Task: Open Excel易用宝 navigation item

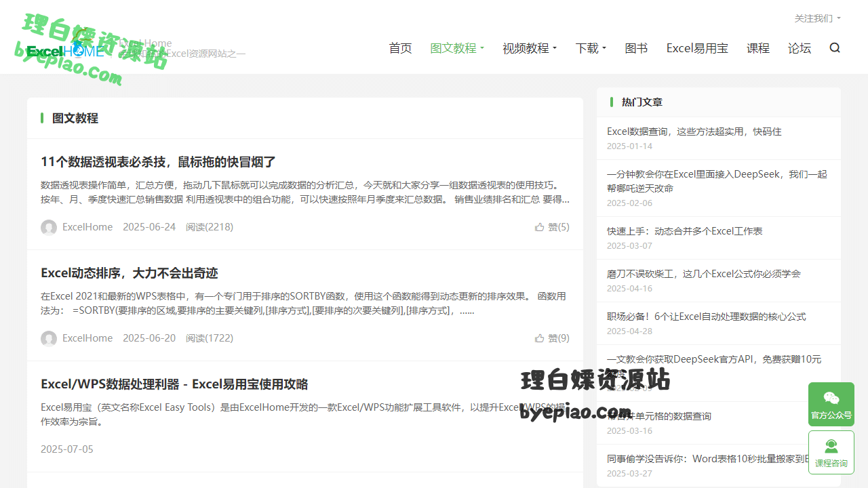Action: pos(697,48)
